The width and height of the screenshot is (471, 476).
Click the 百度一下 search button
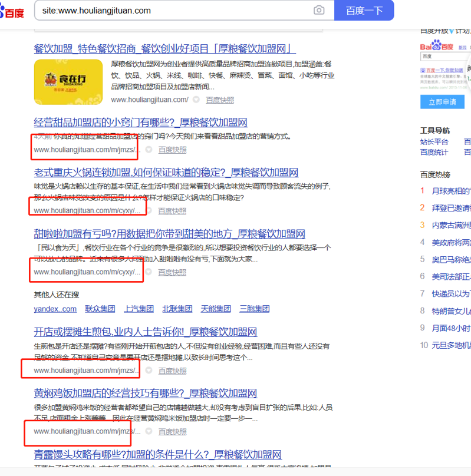[x=364, y=11]
